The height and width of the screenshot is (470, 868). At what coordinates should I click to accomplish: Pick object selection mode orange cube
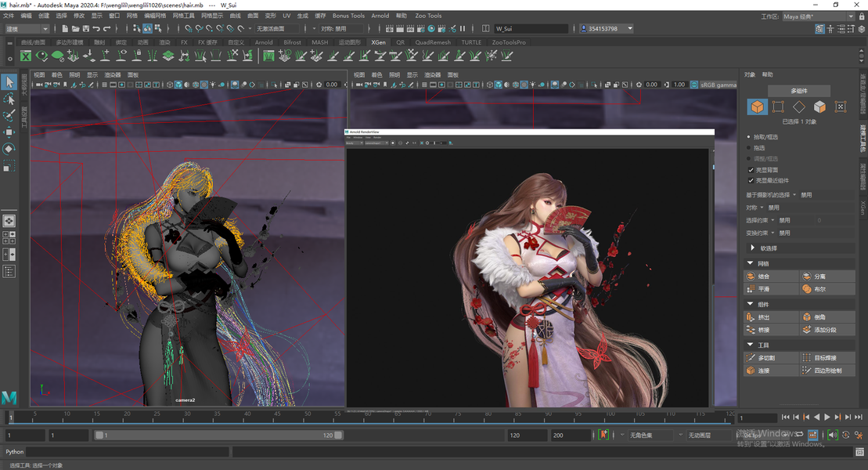coord(758,107)
